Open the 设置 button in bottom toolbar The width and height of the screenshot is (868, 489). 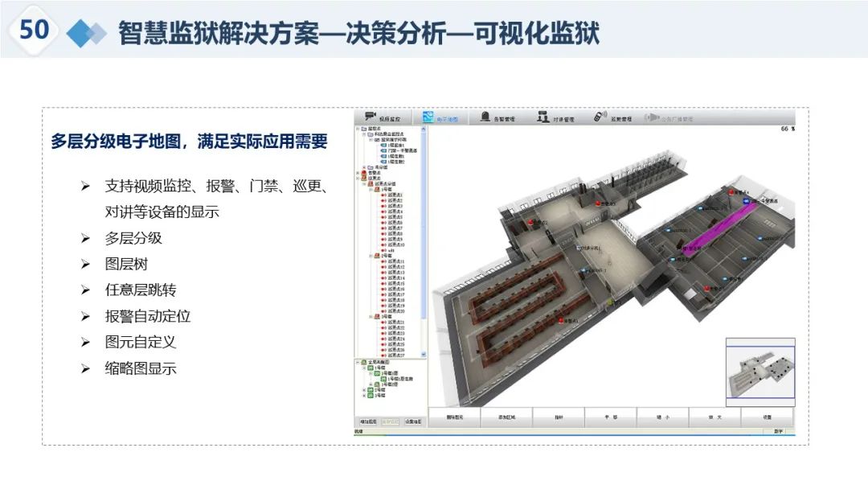(767, 417)
